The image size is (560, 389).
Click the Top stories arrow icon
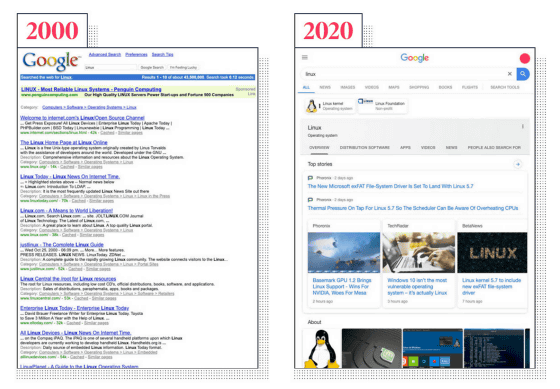click(x=518, y=164)
